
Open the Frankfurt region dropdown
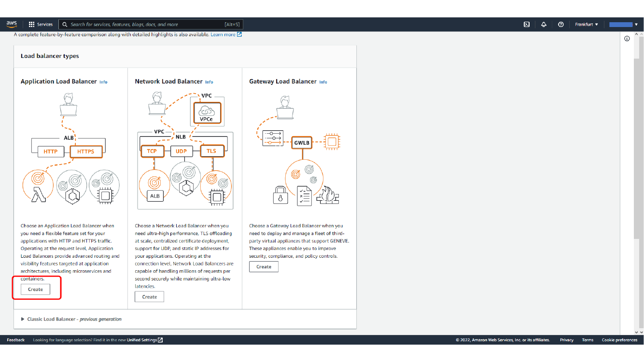click(x=587, y=24)
